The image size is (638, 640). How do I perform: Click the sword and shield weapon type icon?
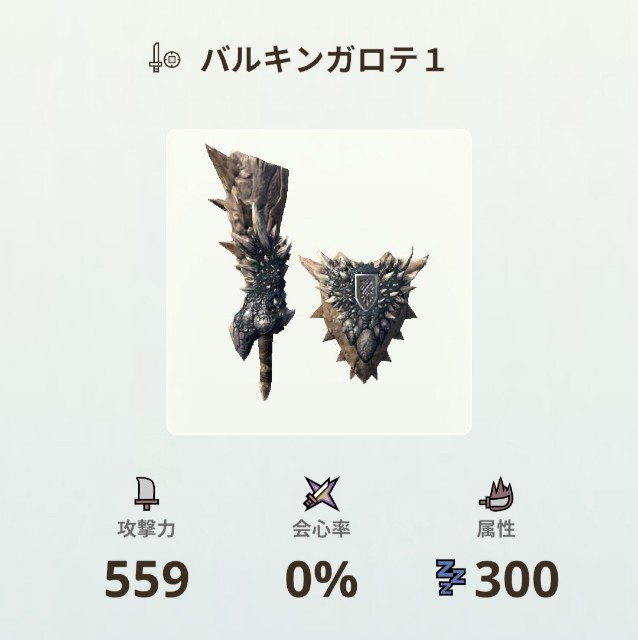point(165,58)
